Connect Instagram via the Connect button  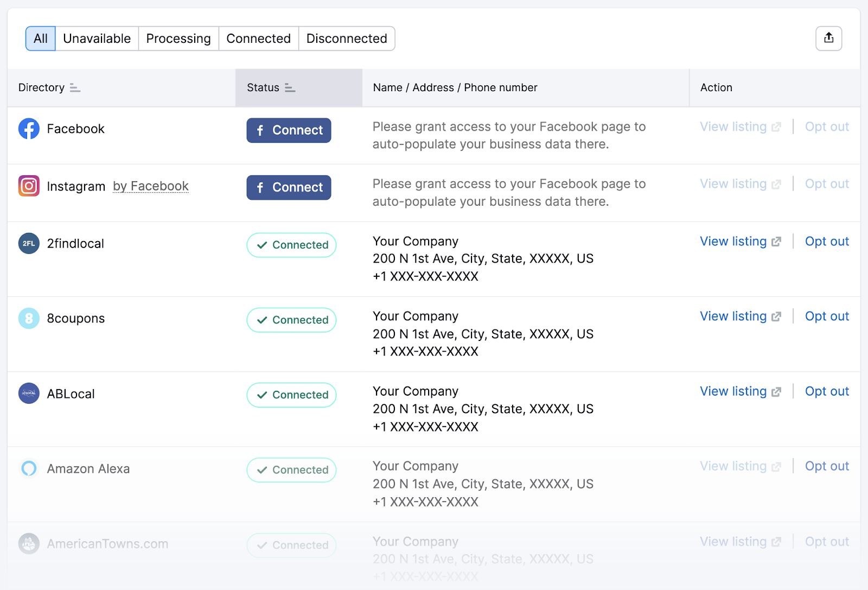[x=289, y=188]
